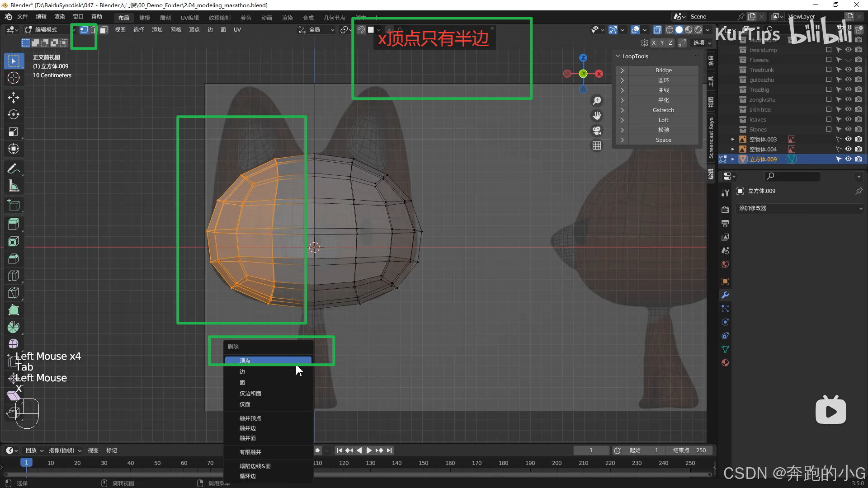Click the red X axis gizmo ball
The image size is (868, 488).
point(599,74)
